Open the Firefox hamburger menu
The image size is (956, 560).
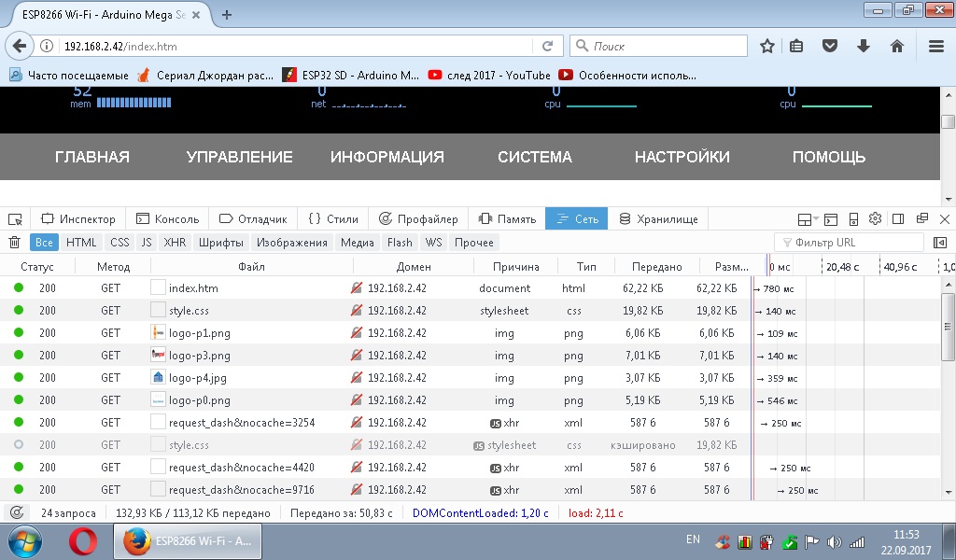936,46
